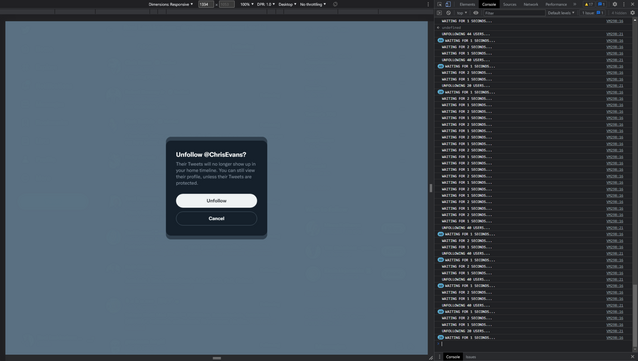Screen dimensions: 638x361
Task: Open the 100% zoom dropdown
Action: click(x=247, y=4)
